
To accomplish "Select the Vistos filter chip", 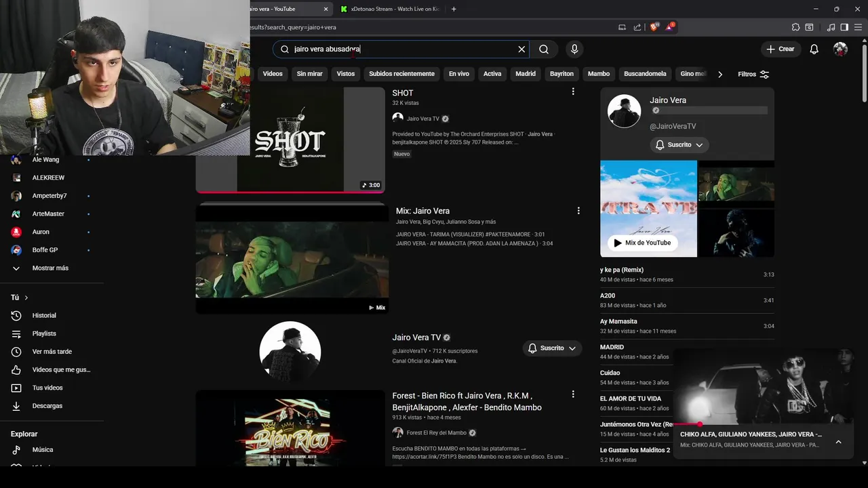I will [x=346, y=74].
